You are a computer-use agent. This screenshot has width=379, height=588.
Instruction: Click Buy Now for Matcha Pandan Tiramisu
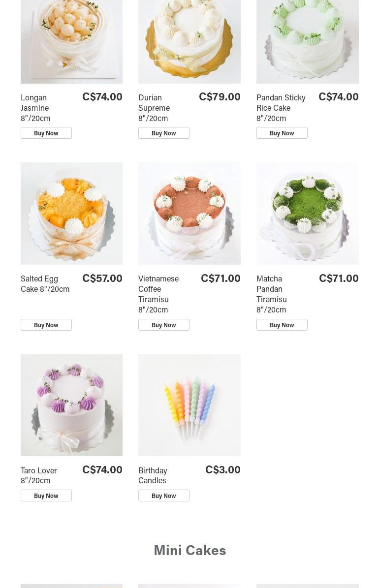pyautogui.click(x=282, y=325)
